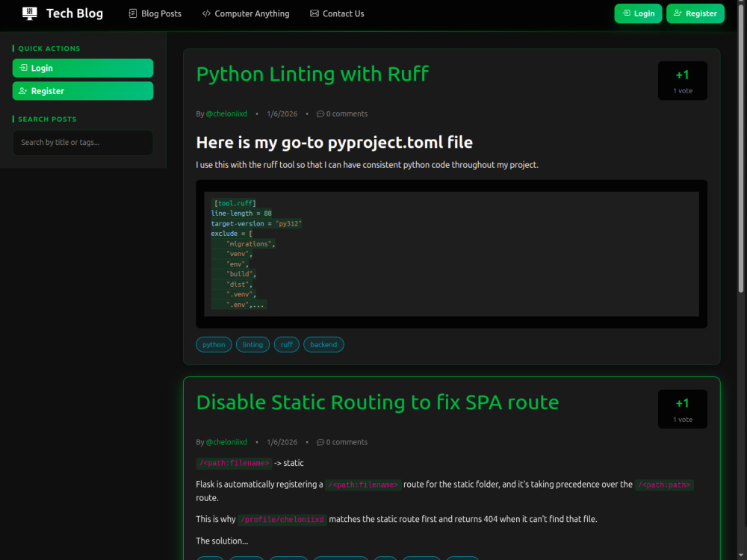Viewport: 747px width, 560px height.
Task: Open the Computer Anything nav item
Action: [x=246, y=13]
